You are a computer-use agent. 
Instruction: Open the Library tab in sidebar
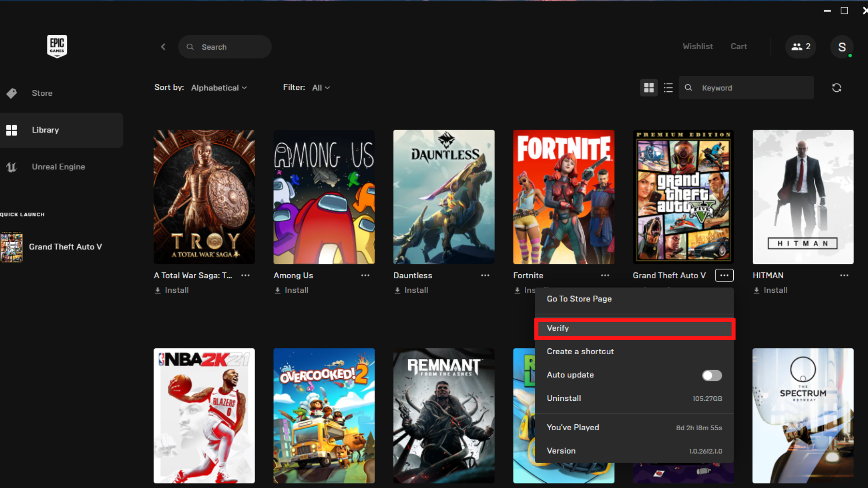61,130
